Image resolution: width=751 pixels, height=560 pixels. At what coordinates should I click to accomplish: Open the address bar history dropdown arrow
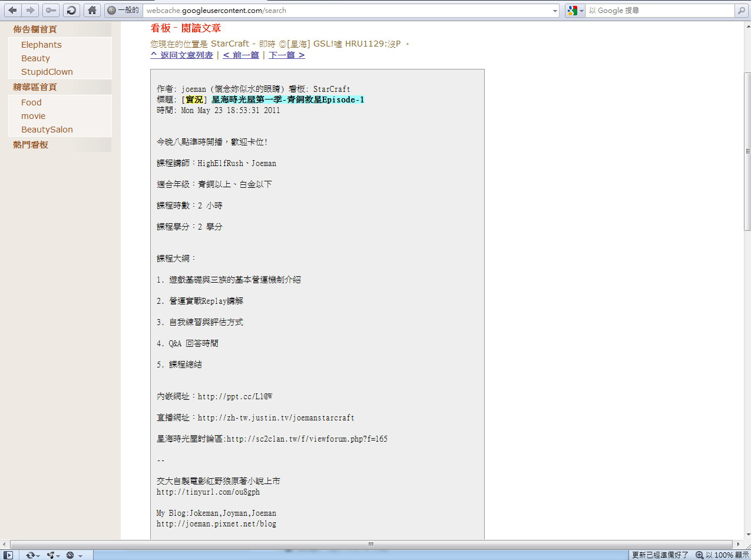[x=555, y=11]
